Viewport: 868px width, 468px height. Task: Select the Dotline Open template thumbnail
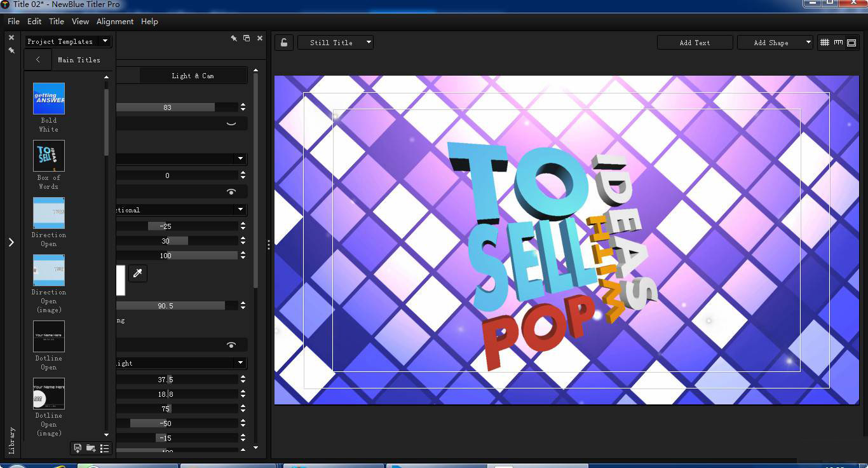[x=49, y=336]
